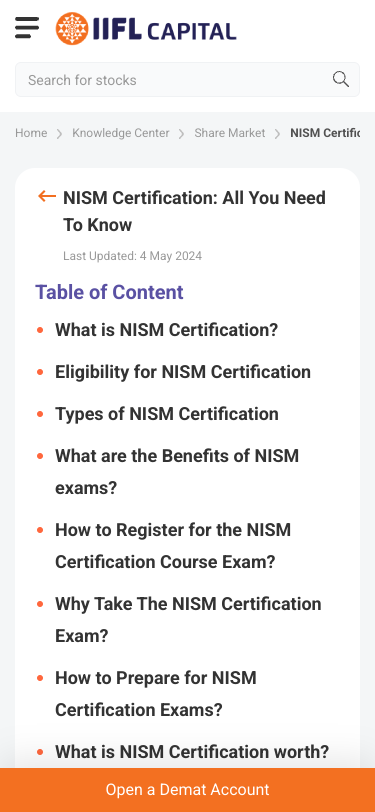
Task: Open Eligibility for NISM Certification section
Action: [x=183, y=372]
